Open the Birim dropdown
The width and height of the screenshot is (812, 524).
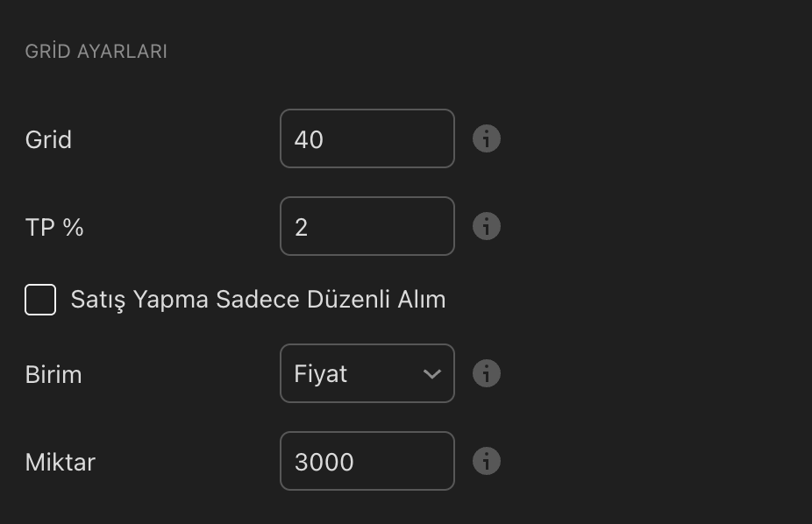(367, 373)
